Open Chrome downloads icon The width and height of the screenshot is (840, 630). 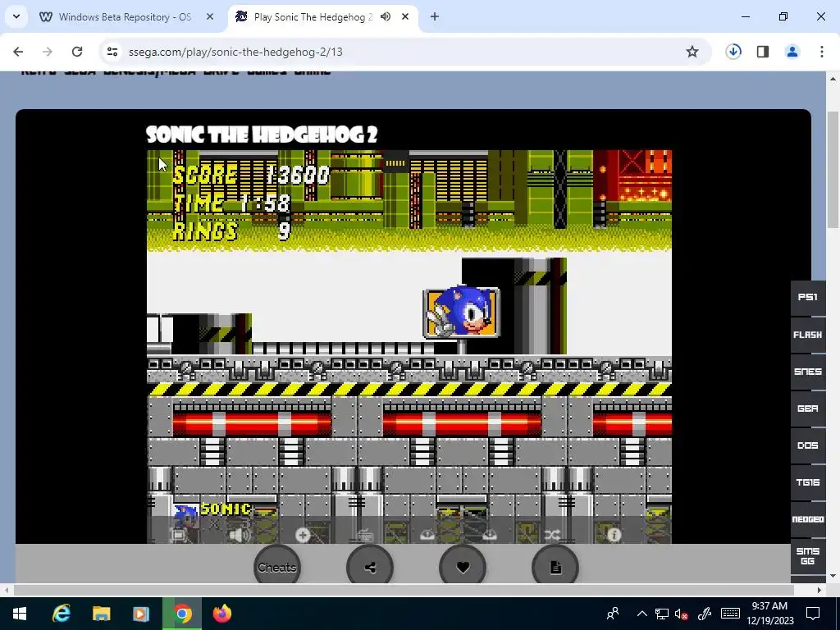click(733, 52)
